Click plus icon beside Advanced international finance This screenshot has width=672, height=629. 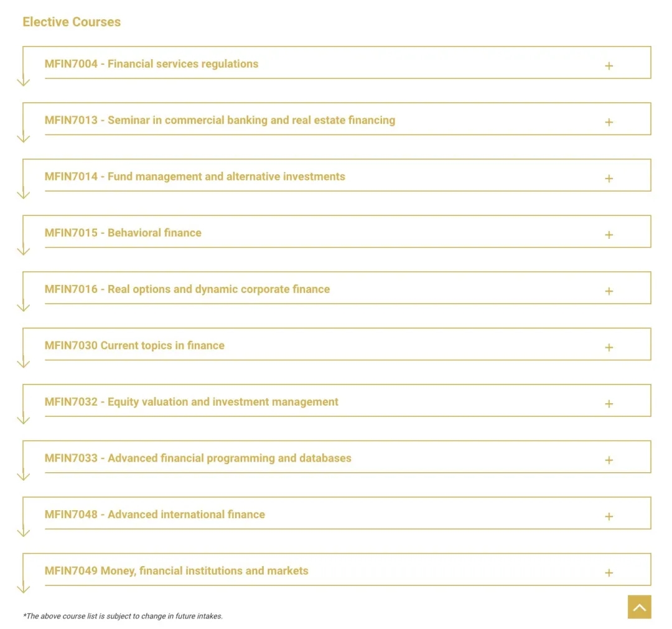coord(609,516)
